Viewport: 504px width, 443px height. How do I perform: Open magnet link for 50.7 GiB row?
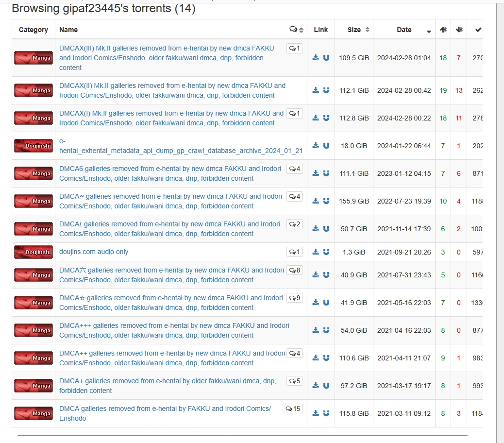326,229
